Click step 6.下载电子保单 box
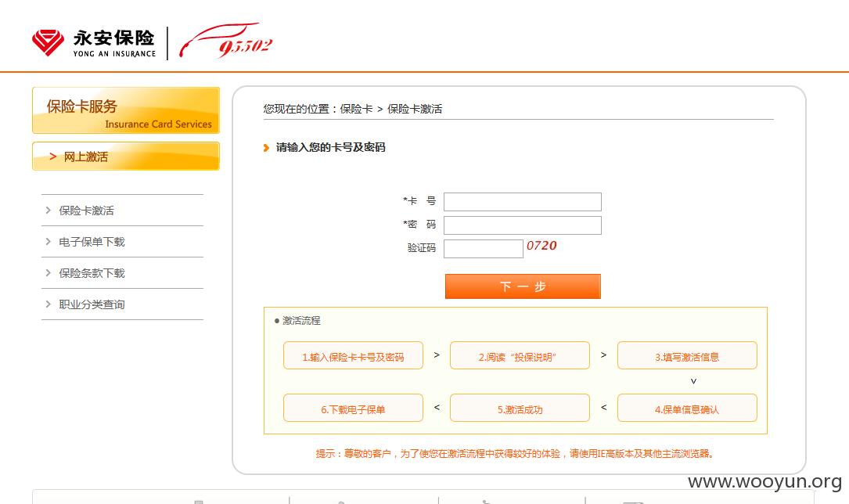This screenshot has height=504, width=849. click(x=353, y=409)
